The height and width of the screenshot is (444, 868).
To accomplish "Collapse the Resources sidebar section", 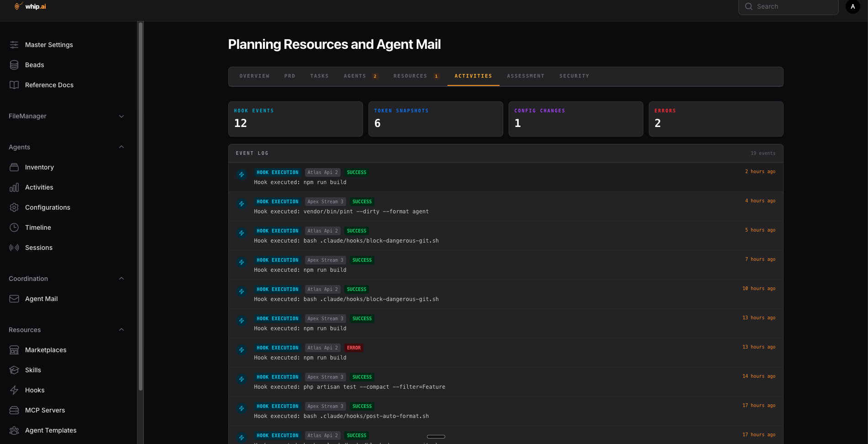I will (x=121, y=329).
